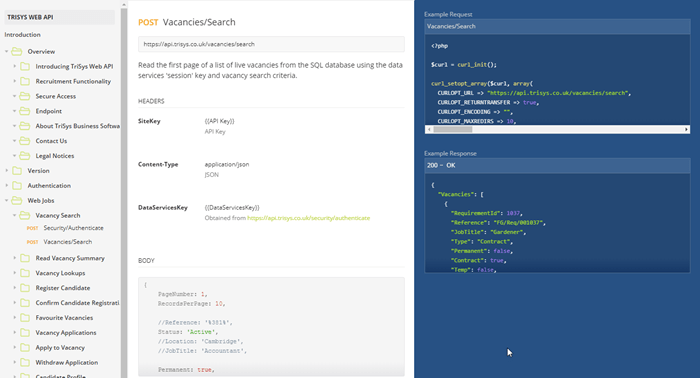Collapse the Overview tree node arrow
The image size is (700, 378).
click(6, 51)
